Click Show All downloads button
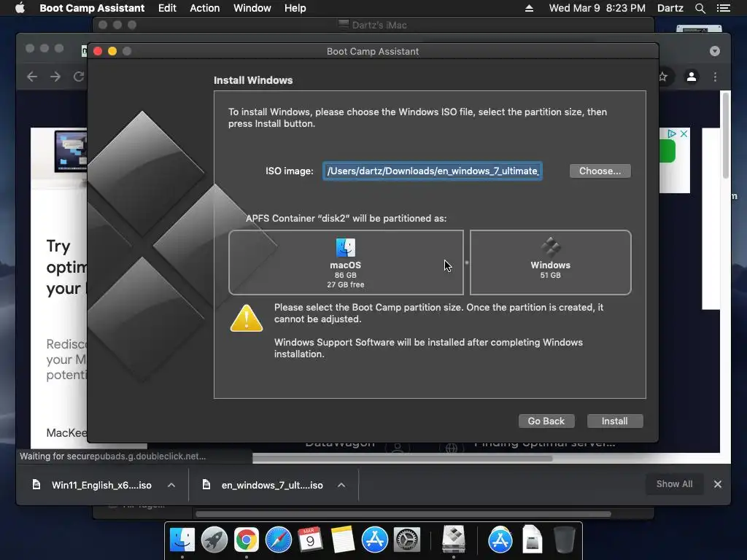The width and height of the screenshot is (747, 560). click(x=674, y=484)
